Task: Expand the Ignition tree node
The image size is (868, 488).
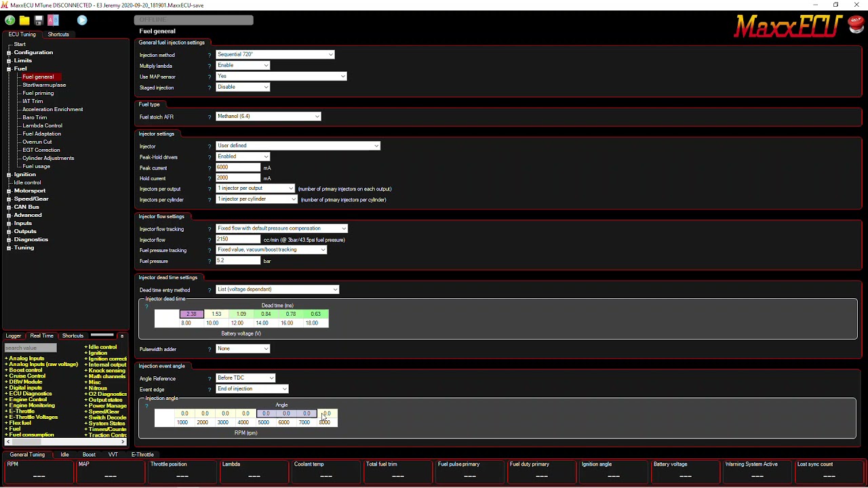Action: click(9, 175)
